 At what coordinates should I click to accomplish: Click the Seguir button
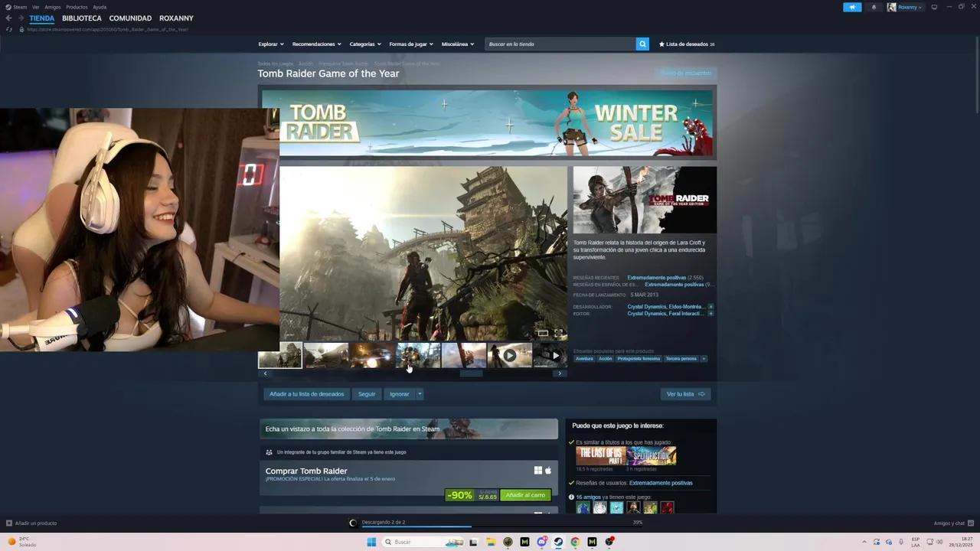coord(367,394)
